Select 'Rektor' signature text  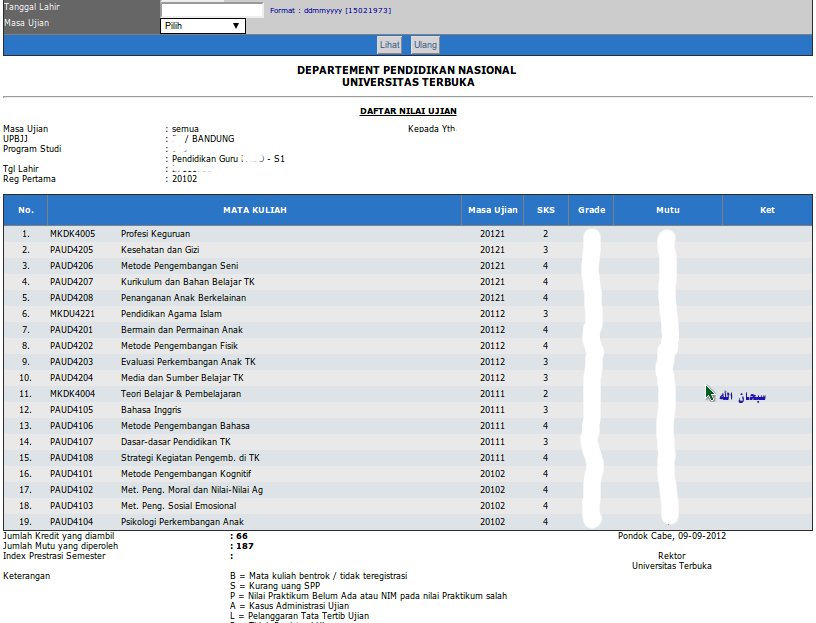(671, 556)
